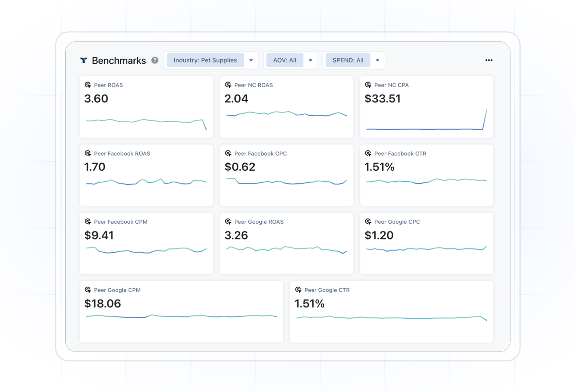Click the $1.20 value

coord(379,235)
